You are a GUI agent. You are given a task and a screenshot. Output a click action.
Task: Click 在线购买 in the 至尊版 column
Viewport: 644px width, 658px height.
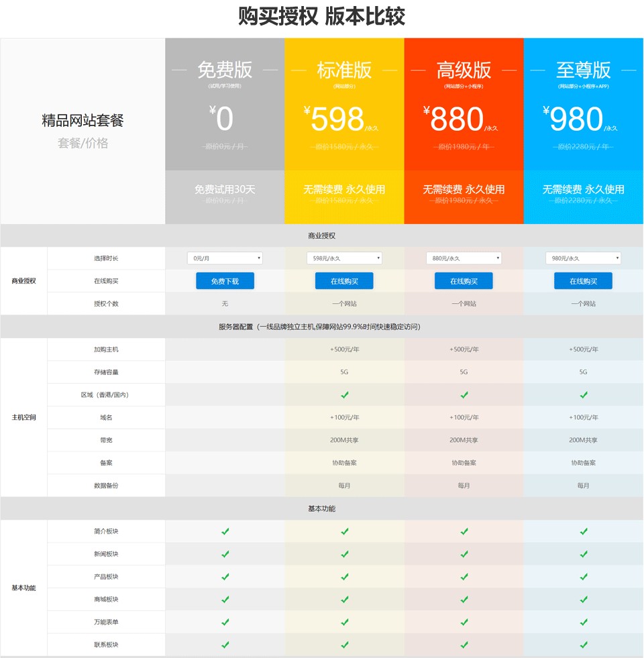(583, 281)
